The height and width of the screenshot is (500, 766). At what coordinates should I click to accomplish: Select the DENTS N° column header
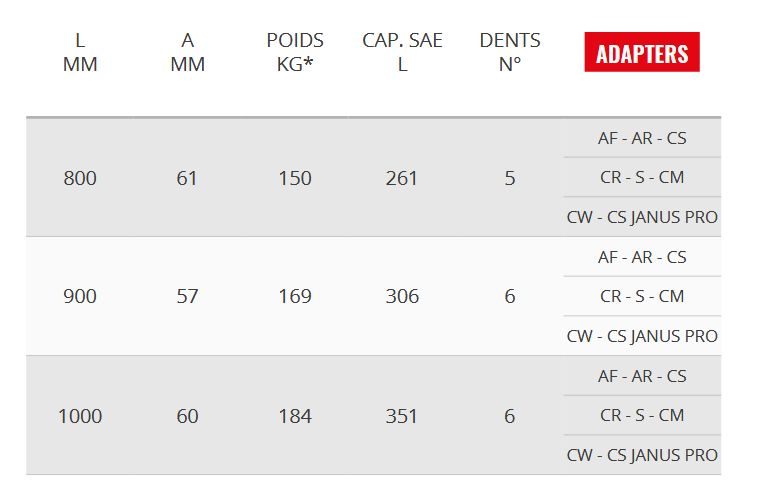click(510, 53)
